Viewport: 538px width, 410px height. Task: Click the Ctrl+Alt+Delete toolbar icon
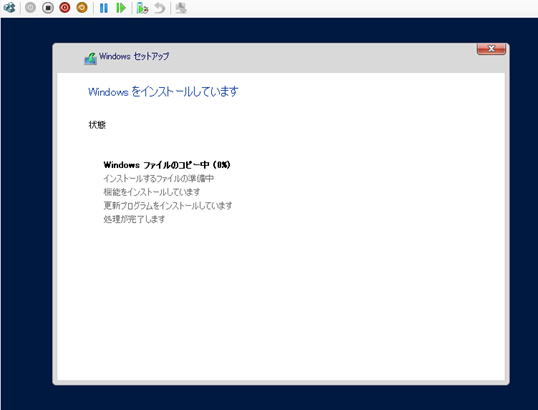click(9, 8)
